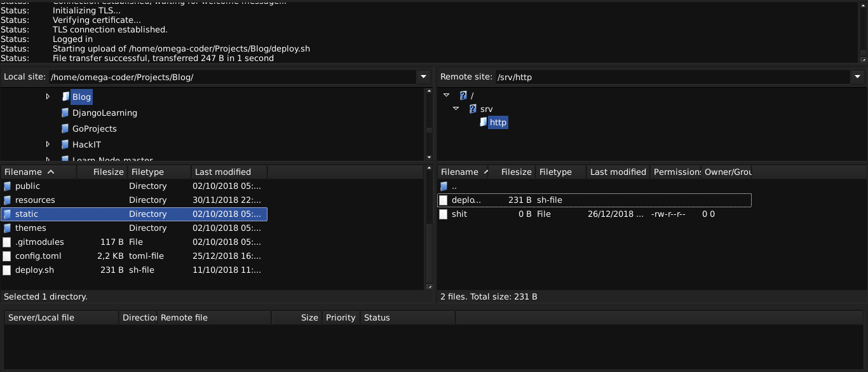Open the Local site history dropdown

point(423,77)
